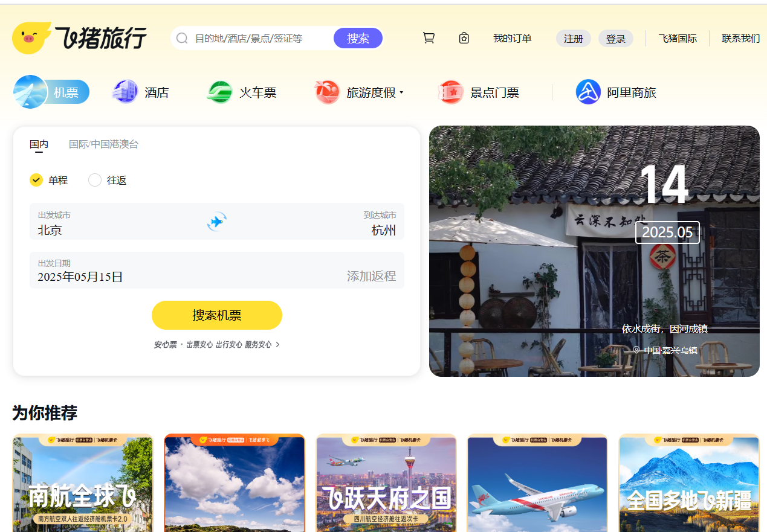Select the 往返 round-trip radio option
This screenshot has width=767, height=532.
click(95, 180)
